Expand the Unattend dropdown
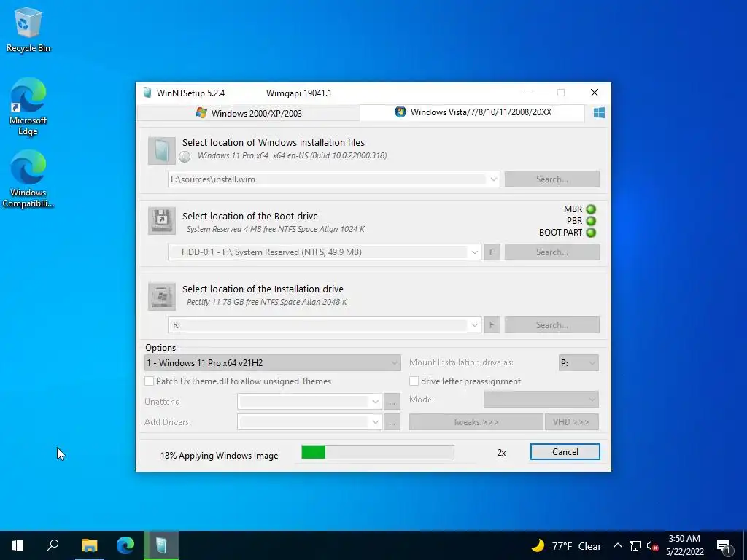 click(376, 402)
